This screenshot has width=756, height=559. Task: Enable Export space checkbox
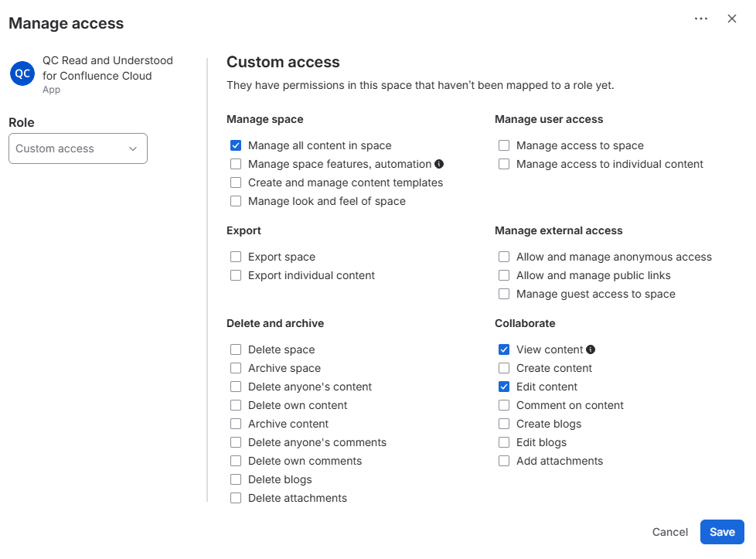tap(236, 257)
